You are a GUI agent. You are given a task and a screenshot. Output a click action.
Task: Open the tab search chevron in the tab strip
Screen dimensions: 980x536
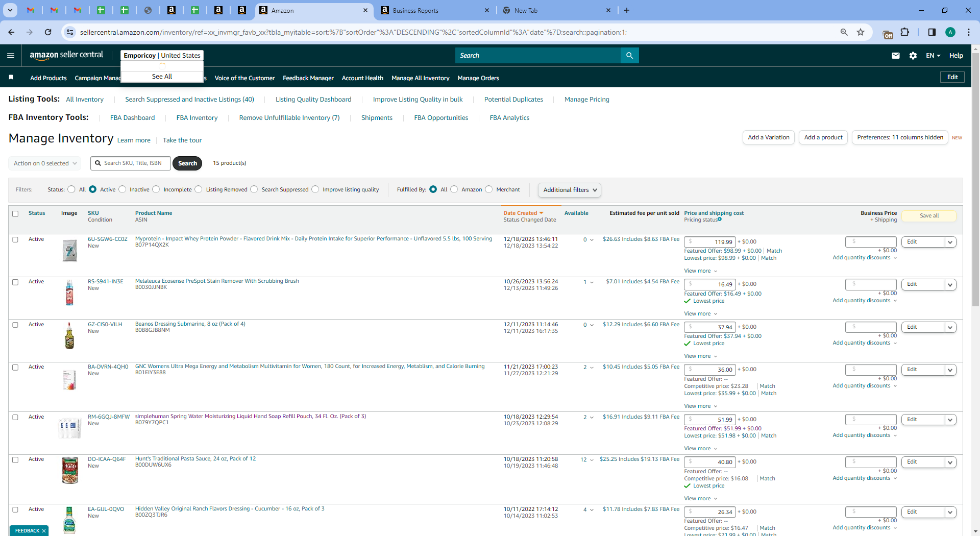click(10, 10)
